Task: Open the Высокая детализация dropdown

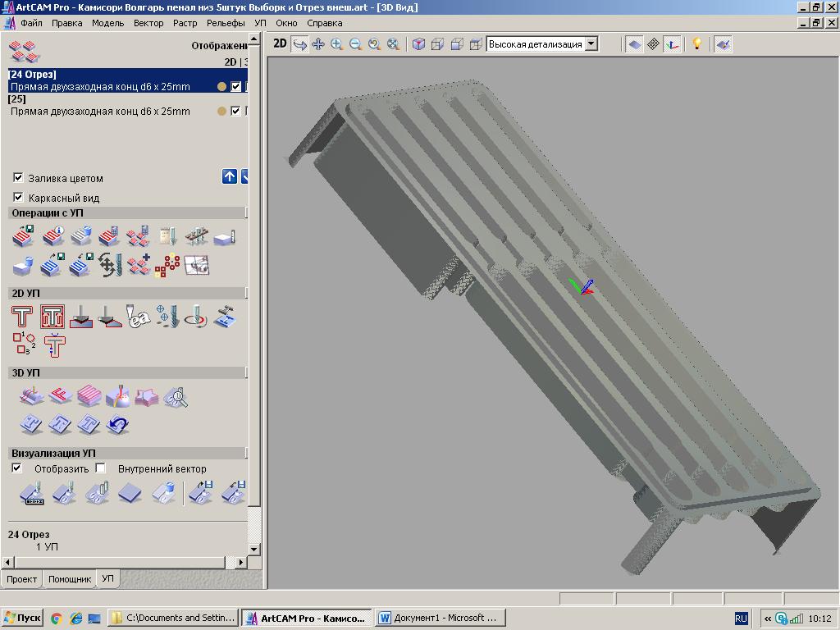Action: 591,44
